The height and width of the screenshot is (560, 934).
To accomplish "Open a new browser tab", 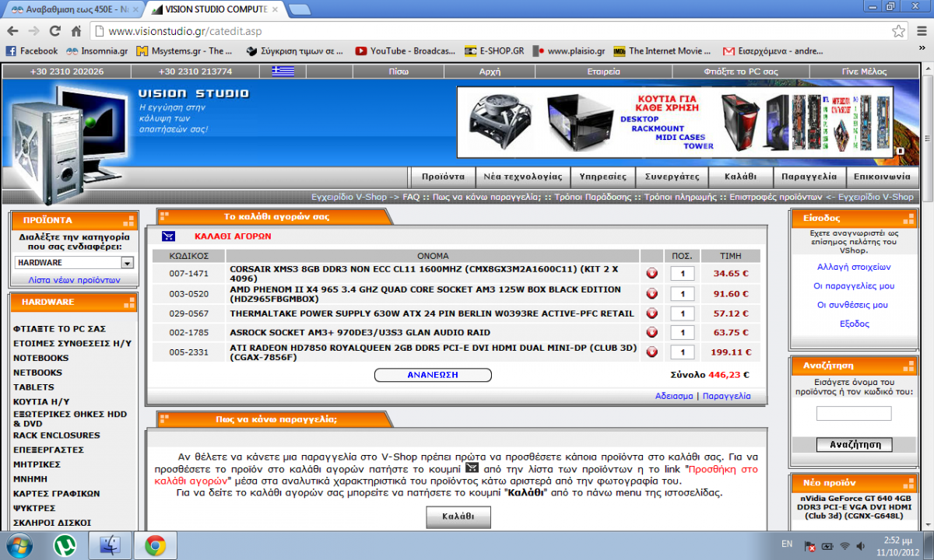I will pyautogui.click(x=300, y=9).
